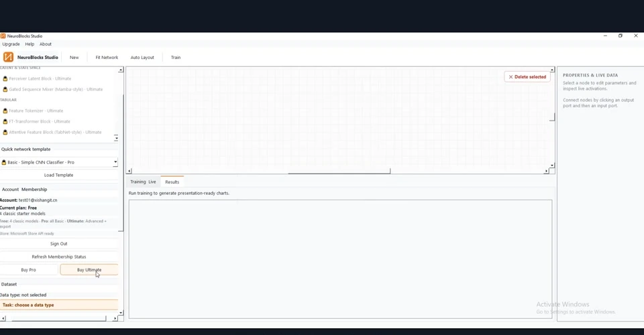Click the lock icon beside Gated Sequence Mixer
This screenshot has height=335, width=644.
click(5, 89)
